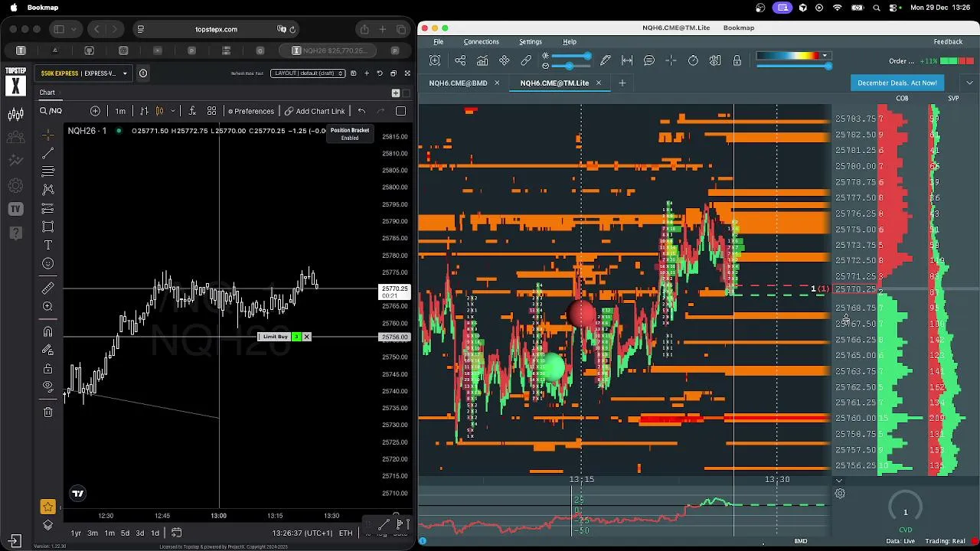
Task: Delete drawings using trash icon
Action: 47,412
